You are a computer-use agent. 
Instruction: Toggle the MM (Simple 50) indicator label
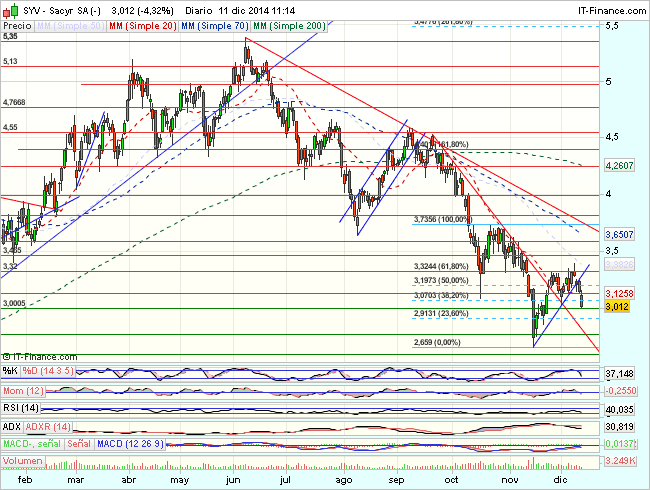[x=70, y=26]
